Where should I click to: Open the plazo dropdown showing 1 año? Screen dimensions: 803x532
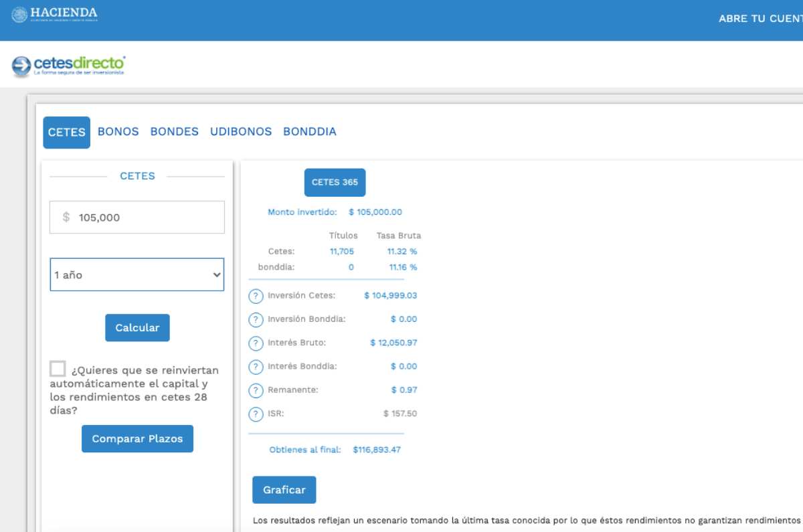(x=137, y=275)
